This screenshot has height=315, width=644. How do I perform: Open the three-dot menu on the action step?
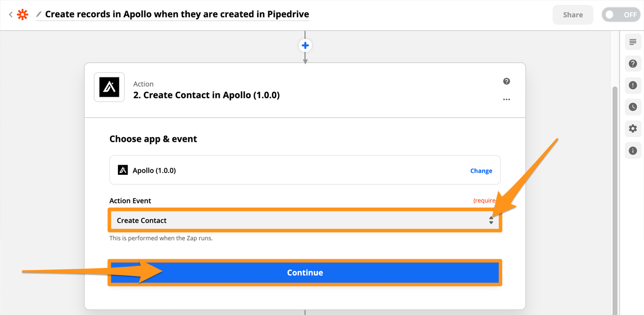(x=506, y=100)
